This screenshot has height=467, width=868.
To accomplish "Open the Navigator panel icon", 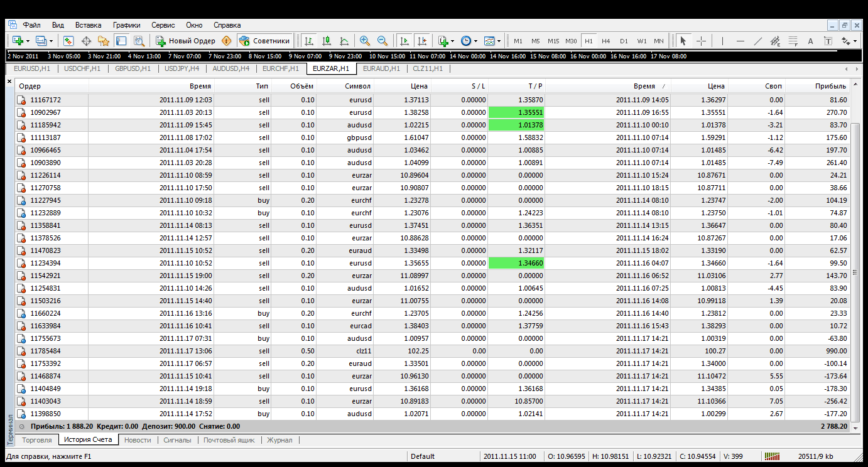I will [x=104, y=41].
